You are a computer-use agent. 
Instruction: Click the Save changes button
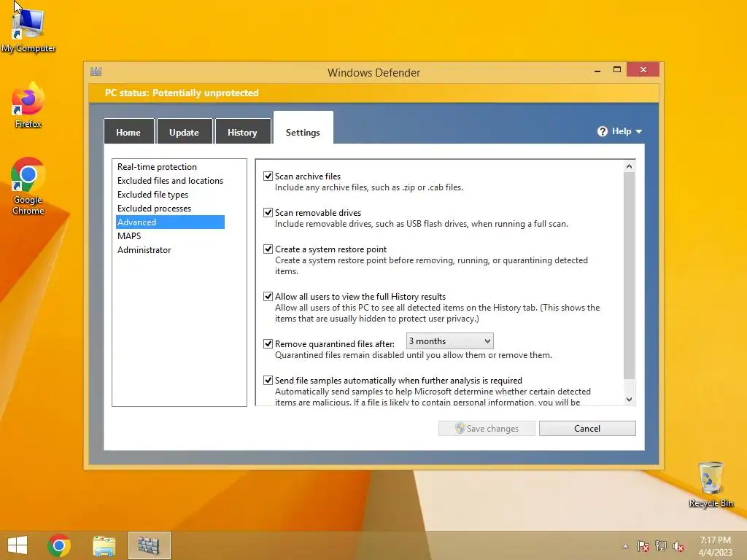[x=487, y=428]
